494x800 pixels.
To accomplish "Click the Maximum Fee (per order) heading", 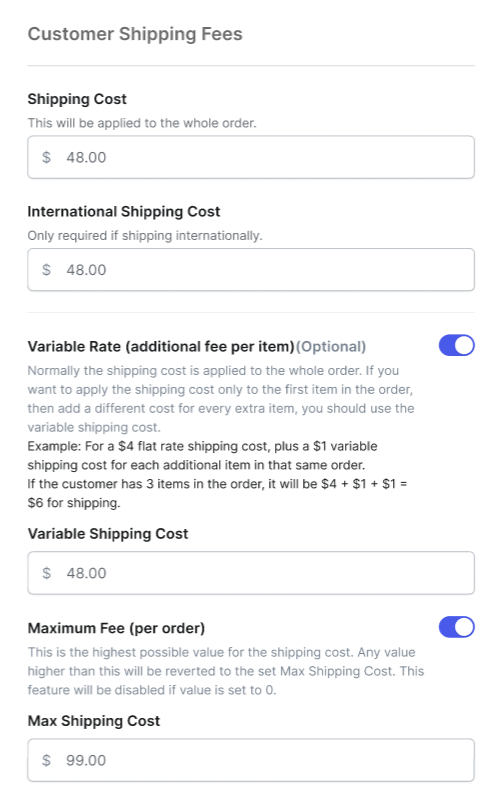I will point(116,628).
